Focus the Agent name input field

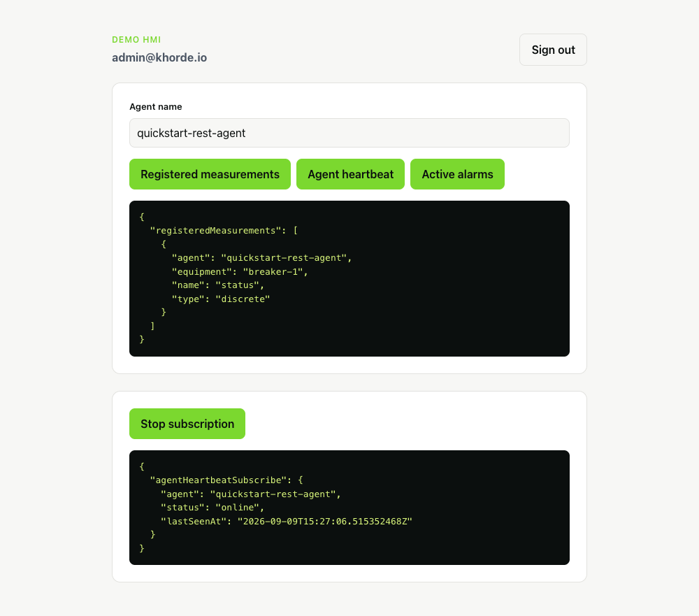coord(349,133)
